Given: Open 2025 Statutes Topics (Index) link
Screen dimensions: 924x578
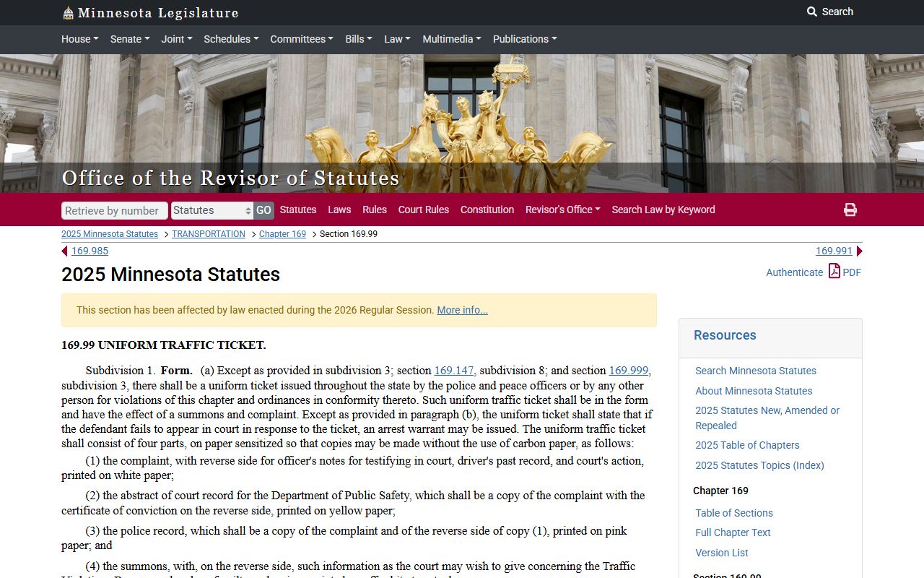Looking at the screenshot, I should (x=759, y=465).
